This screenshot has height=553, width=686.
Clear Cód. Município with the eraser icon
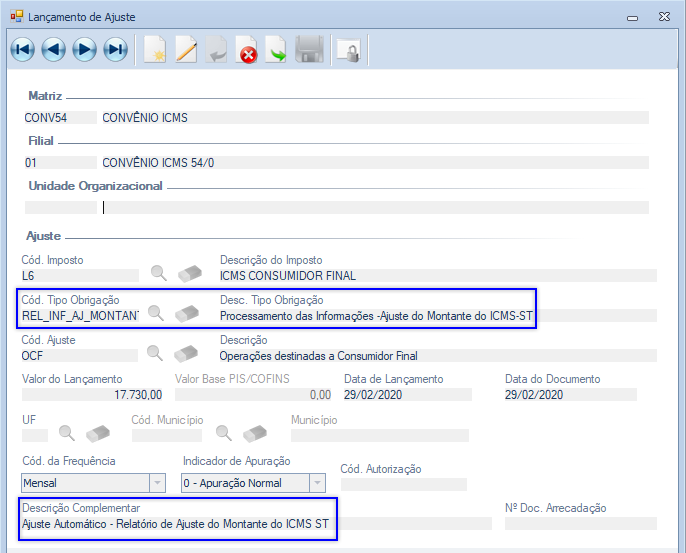(x=255, y=434)
